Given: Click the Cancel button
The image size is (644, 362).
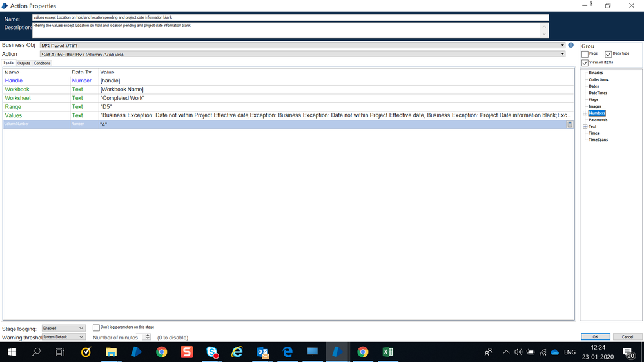Looking at the screenshot, I should click(627, 336).
